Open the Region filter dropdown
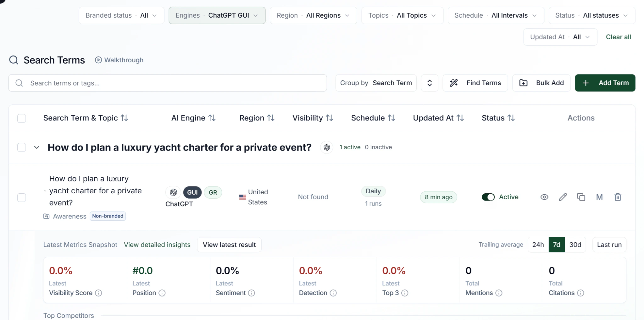Screen dimensions: 644x320 point(313,15)
